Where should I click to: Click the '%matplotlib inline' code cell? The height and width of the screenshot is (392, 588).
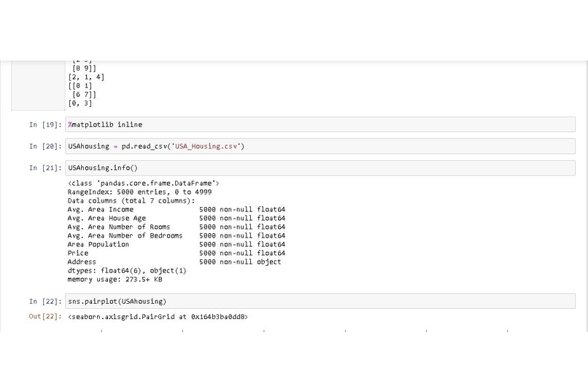(320, 125)
